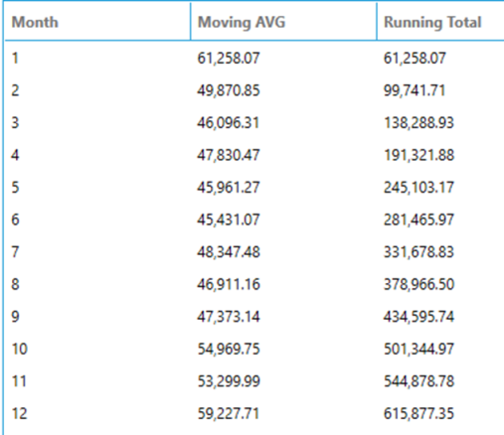
Task: Select the Running Total value 434,595.74
Action: [419, 317]
